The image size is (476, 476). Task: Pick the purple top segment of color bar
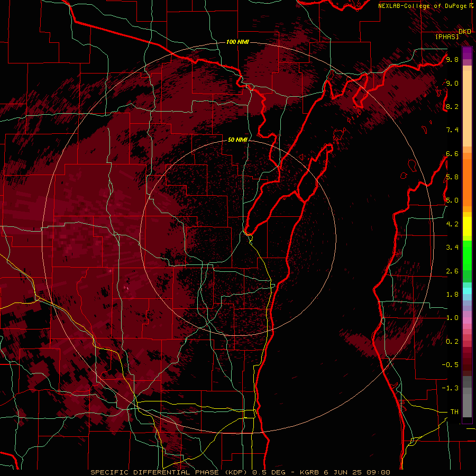(467, 53)
